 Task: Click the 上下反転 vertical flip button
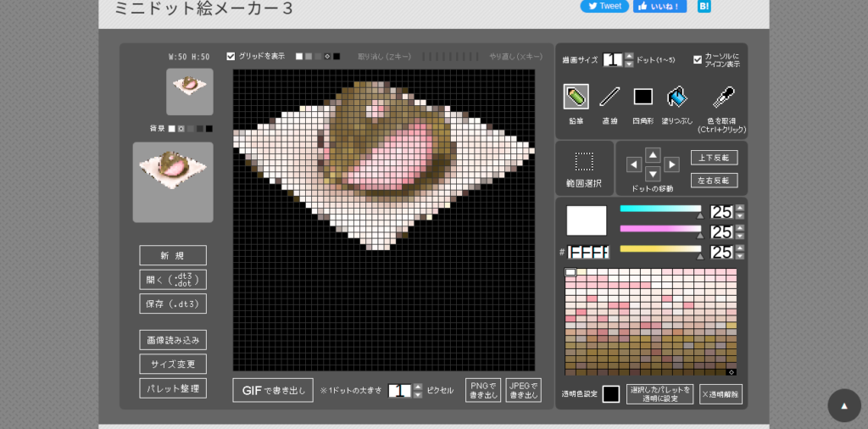click(714, 158)
